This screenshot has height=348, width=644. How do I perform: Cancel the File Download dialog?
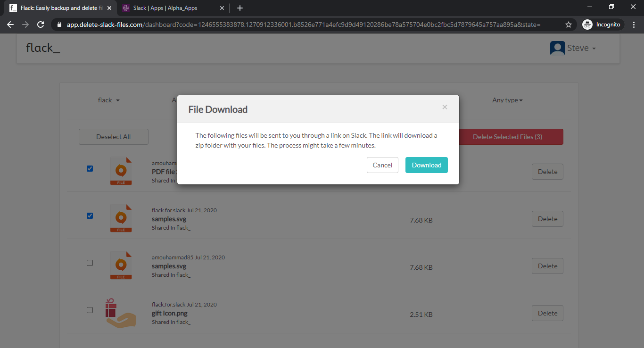[382, 165]
